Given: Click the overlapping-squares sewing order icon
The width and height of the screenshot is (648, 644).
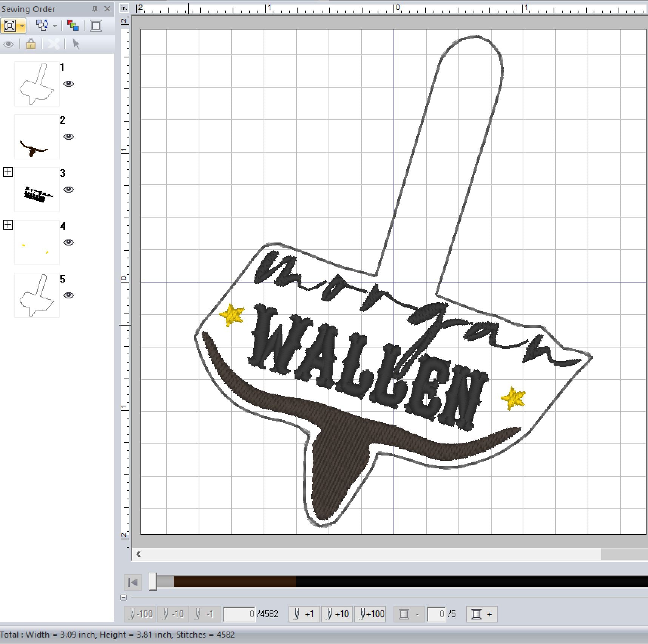Looking at the screenshot, I should click(x=42, y=26).
